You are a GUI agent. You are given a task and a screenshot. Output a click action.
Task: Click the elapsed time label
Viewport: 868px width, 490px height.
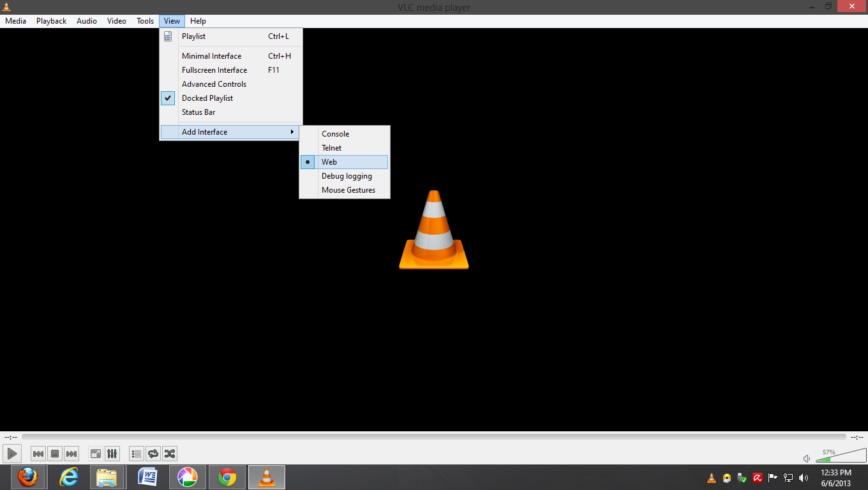pyautogui.click(x=10, y=437)
